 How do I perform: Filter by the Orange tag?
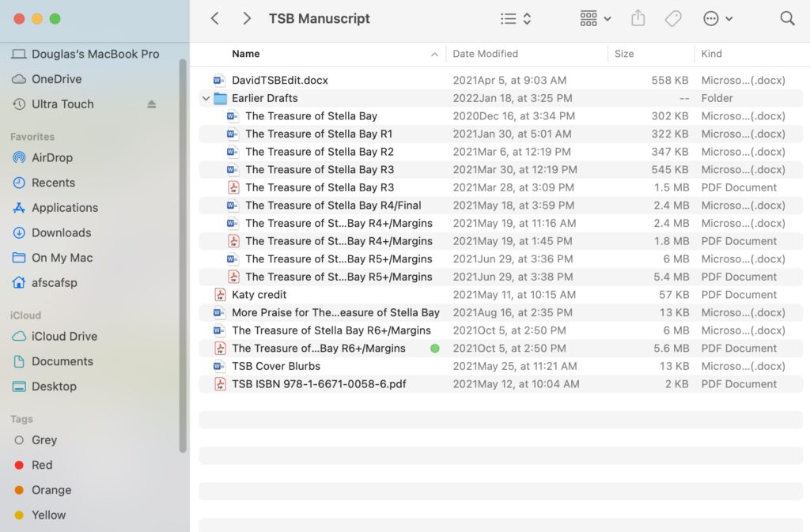(43, 490)
